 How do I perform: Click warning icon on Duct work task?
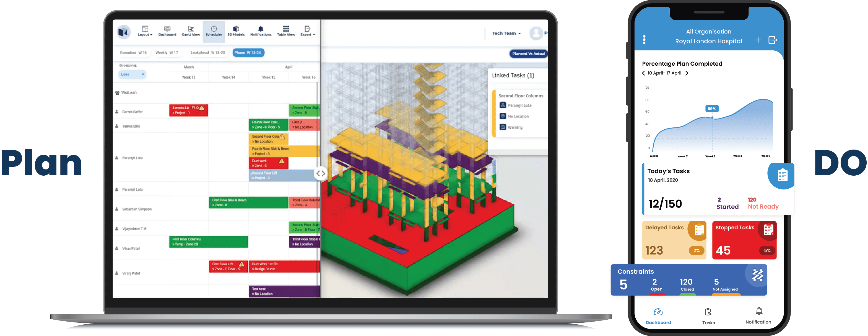[281, 161]
